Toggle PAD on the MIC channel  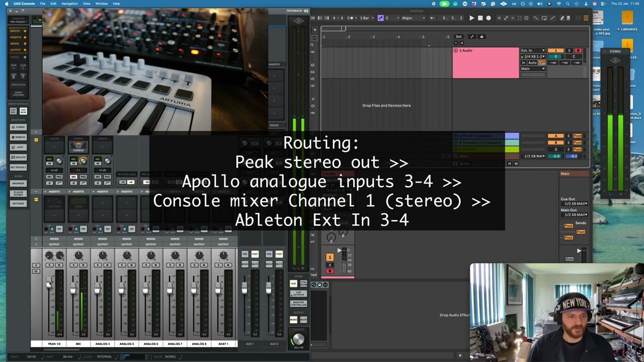coord(83,177)
